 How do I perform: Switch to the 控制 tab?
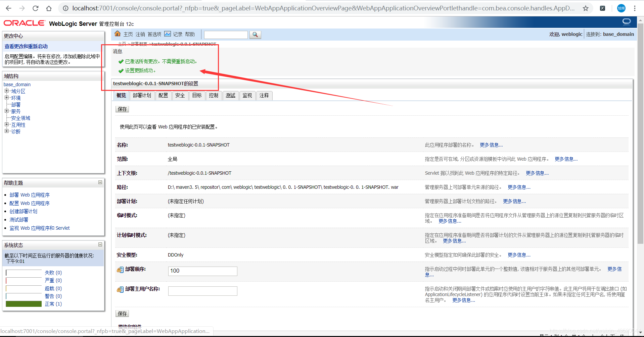[214, 96]
